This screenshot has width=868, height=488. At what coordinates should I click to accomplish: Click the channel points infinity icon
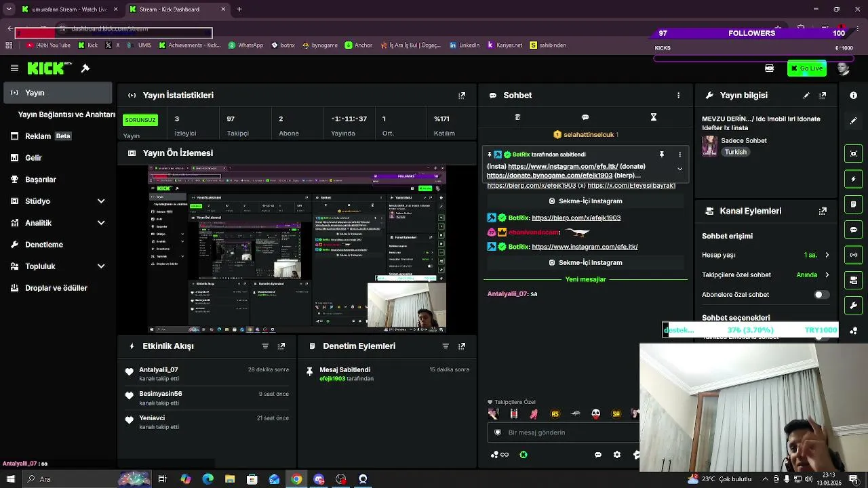tap(500, 455)
